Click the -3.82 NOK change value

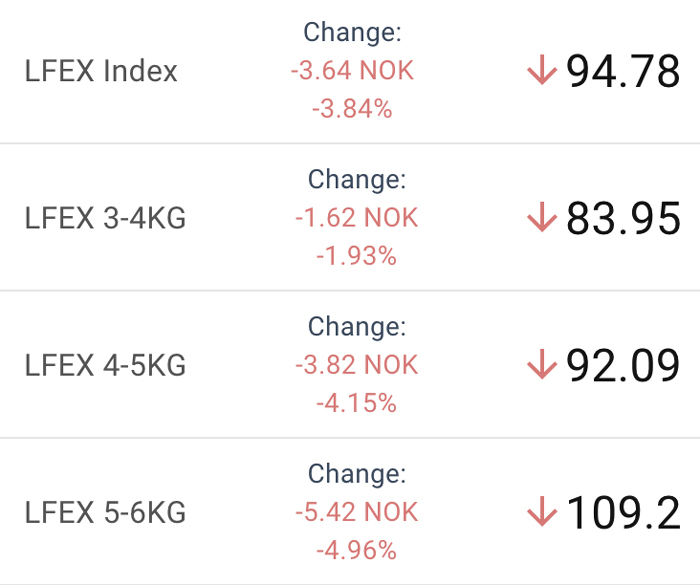[357, 365]
